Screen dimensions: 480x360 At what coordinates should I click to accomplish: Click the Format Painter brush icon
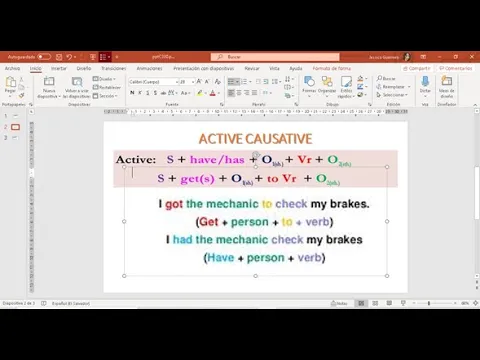point(22,95)
